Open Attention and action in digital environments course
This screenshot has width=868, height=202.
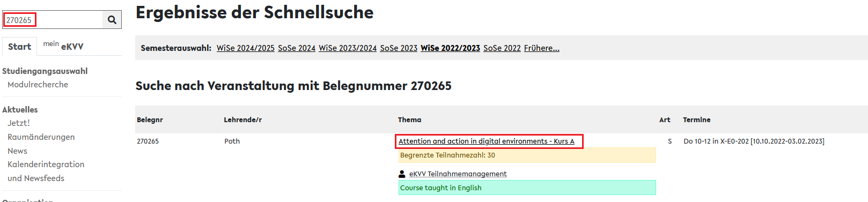pos(487,141)
